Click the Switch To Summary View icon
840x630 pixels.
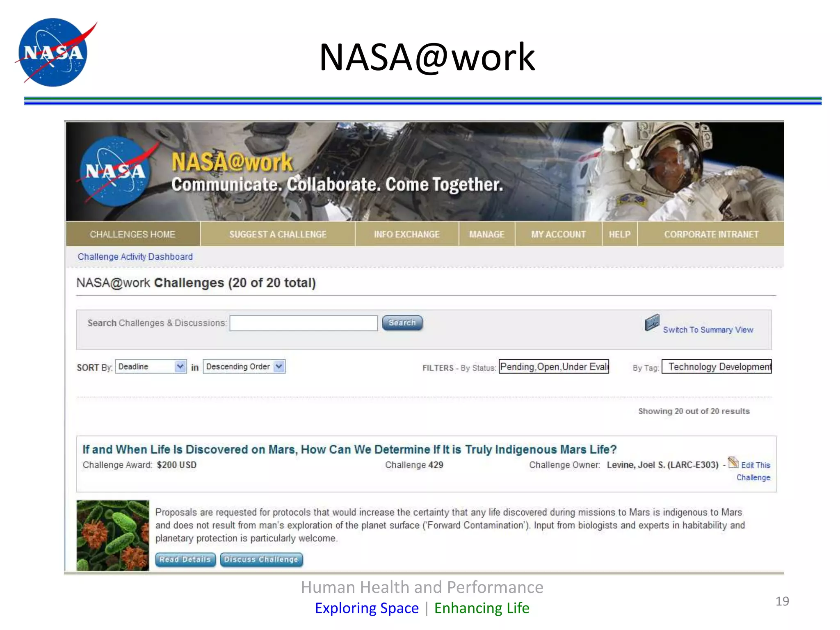click(x=652, y=322)
